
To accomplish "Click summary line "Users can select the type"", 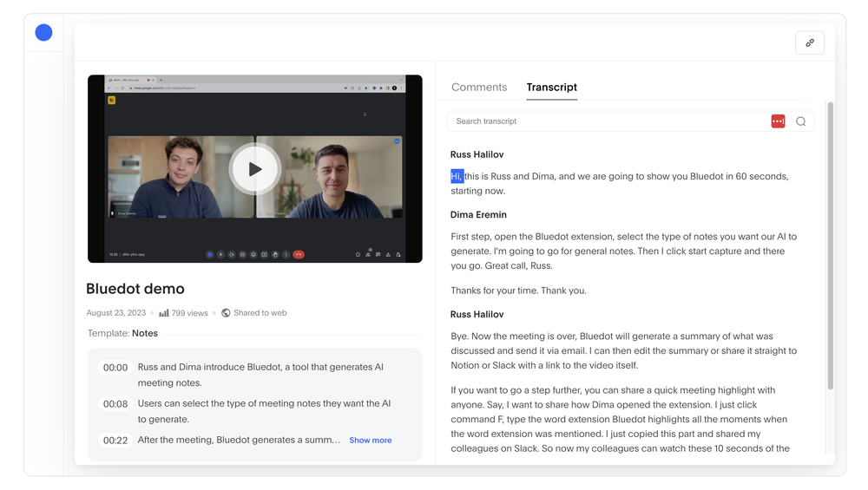I will [x=264, y=411].
